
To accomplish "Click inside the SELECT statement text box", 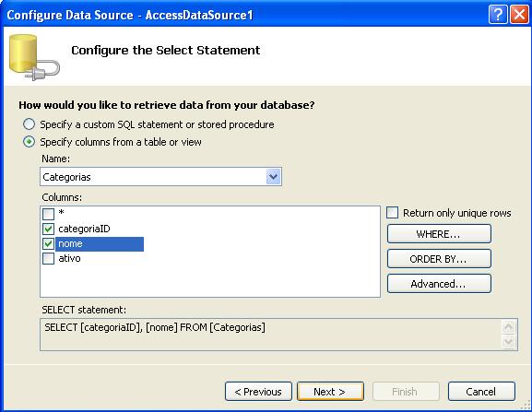I will pos(271,335).
